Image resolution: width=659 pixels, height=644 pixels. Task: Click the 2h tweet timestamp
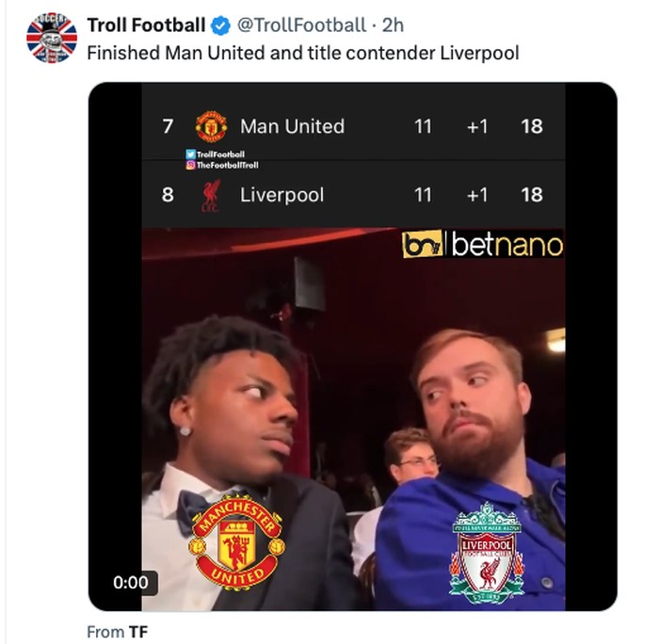pos(393,25)
